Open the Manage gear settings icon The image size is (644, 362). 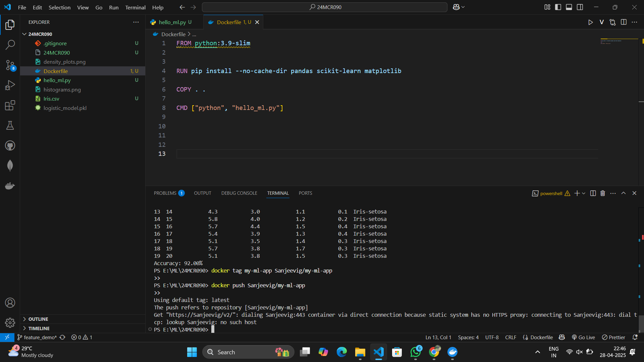tap(10, 323)
